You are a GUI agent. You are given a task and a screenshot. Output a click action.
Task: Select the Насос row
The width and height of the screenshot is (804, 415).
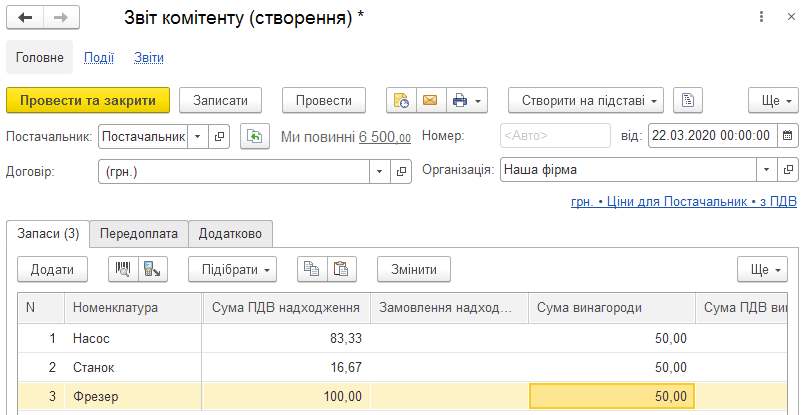402,339
